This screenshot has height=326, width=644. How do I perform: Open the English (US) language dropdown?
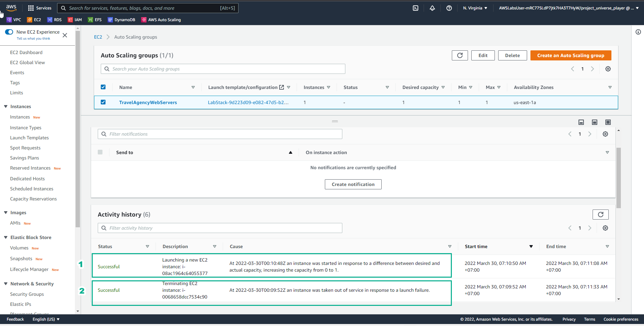[x=46, y=319]
